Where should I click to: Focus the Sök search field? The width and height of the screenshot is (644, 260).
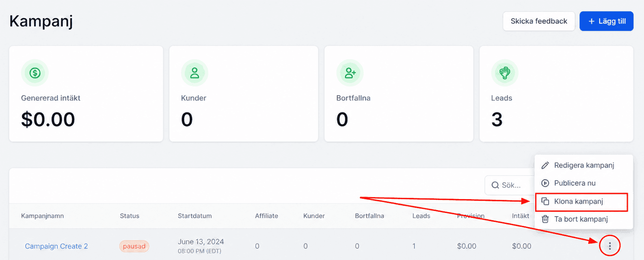pyautogui.click(x=510, y=185)
